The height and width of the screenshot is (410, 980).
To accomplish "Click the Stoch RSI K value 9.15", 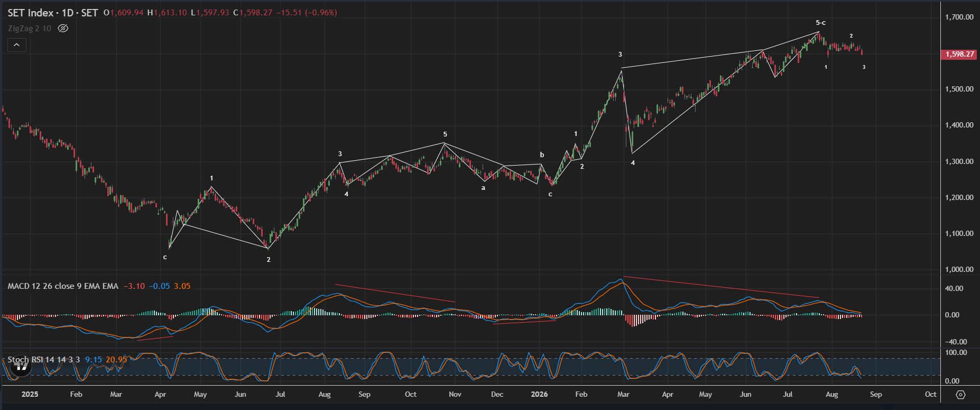I will click(94, 360).
